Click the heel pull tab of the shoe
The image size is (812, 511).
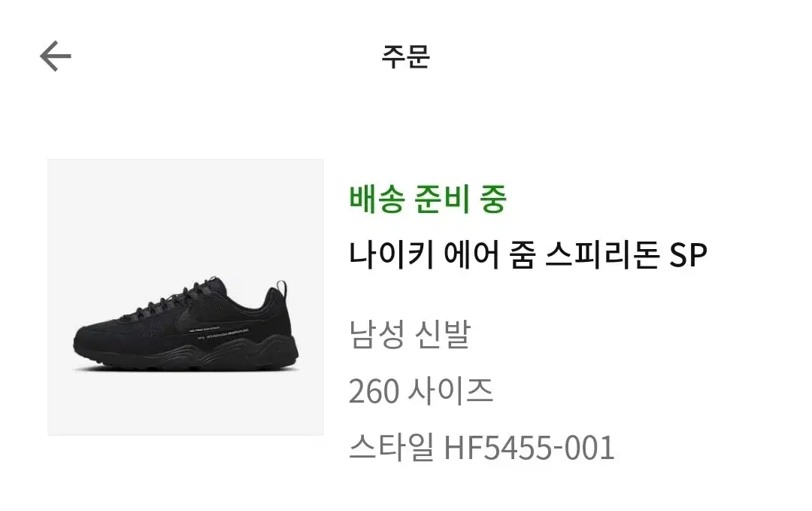(x=282, y=287)
